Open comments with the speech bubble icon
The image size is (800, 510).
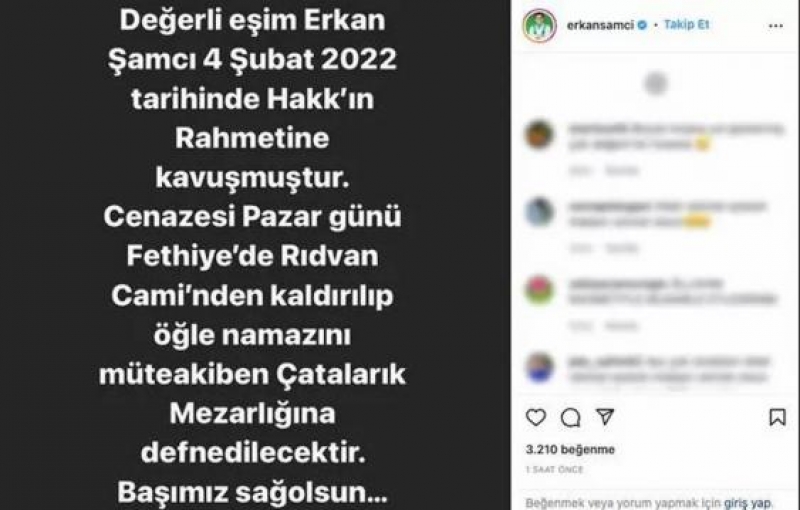coord(570,418)
